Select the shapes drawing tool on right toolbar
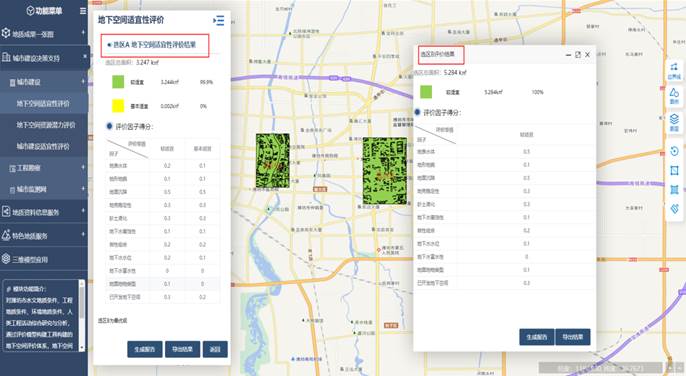 (674, 95)
